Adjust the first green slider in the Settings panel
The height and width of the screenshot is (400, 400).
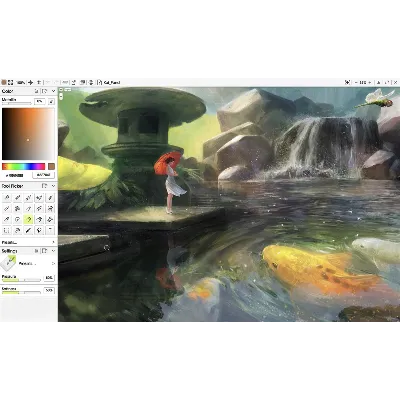tap(21, 280)
